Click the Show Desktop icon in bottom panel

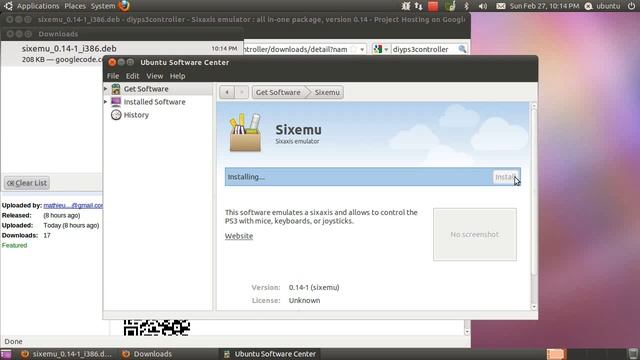point(6,354)
